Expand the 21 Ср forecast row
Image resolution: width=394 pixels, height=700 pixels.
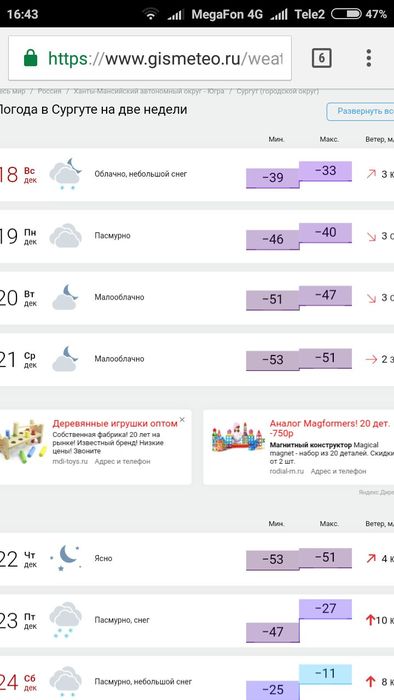[197, 359]
